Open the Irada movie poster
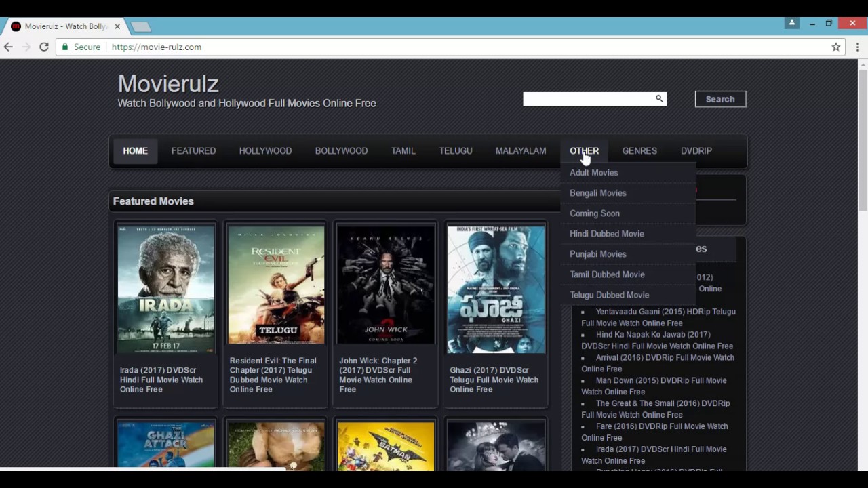 tap(165, 289)
